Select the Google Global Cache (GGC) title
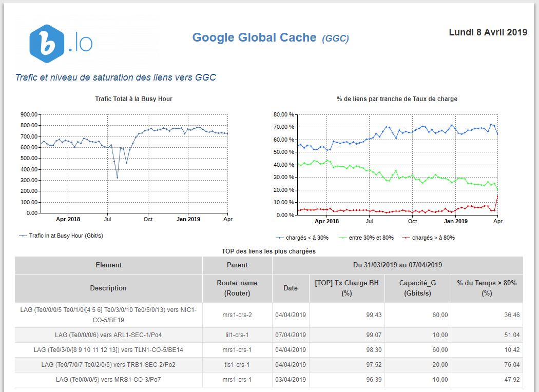Image resolution: width=539 pixels, height=392 pixels. pos(271,37)
